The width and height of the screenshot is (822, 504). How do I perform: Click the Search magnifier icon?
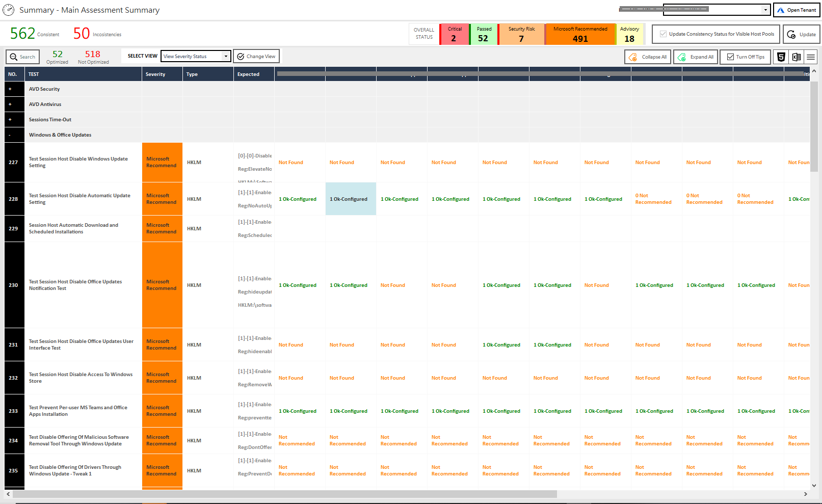click(x=14, y=57)
